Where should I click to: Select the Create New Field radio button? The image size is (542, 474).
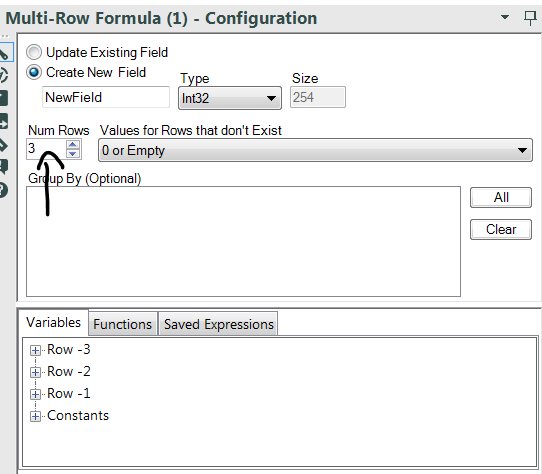click(34, 73)
